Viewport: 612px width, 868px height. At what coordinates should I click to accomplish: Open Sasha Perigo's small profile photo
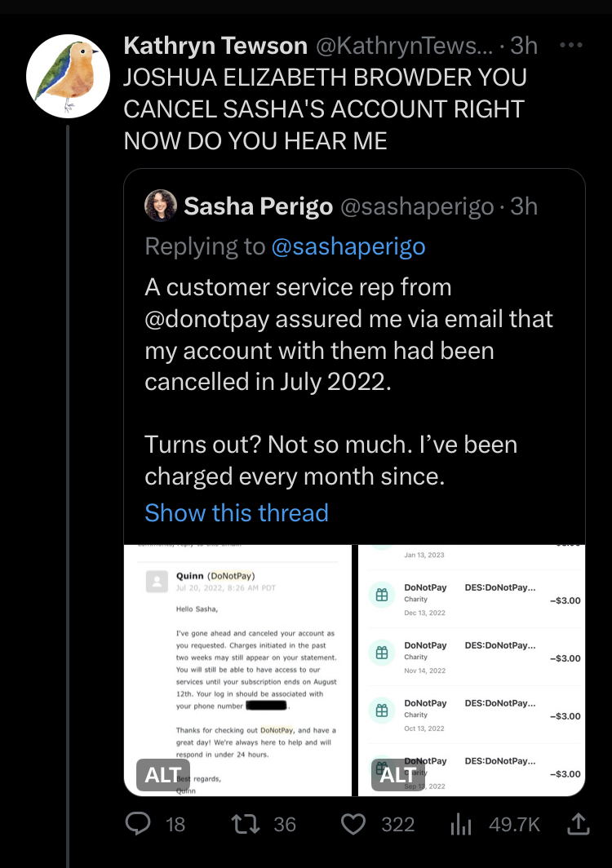pyautogui.click(x=160, y=206)
